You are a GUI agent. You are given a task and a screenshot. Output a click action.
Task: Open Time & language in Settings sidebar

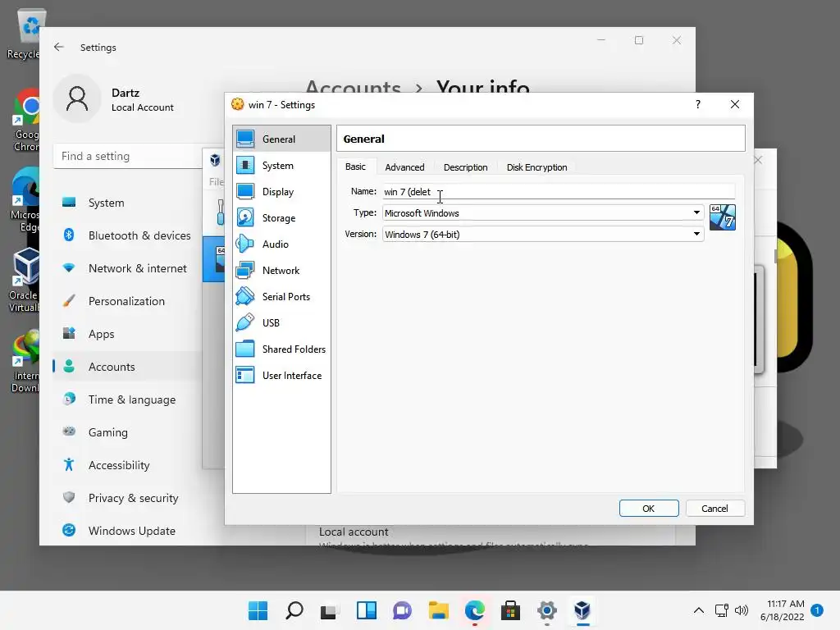(x=127, y=399)
